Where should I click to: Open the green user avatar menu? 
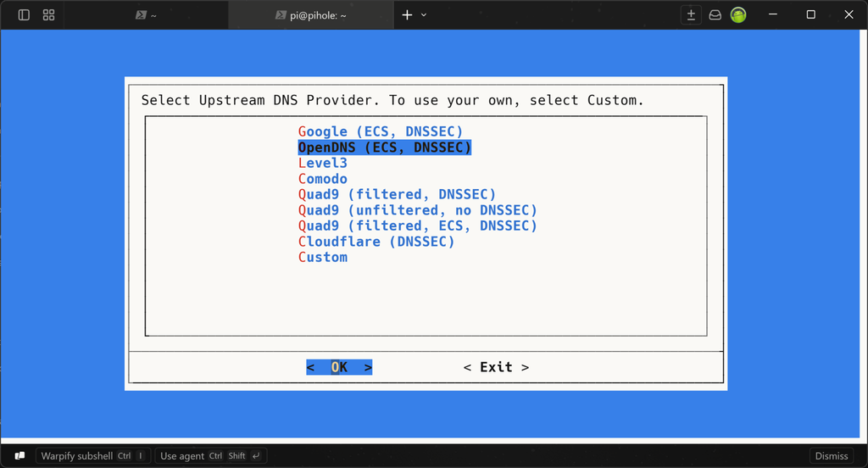(738, 15)
